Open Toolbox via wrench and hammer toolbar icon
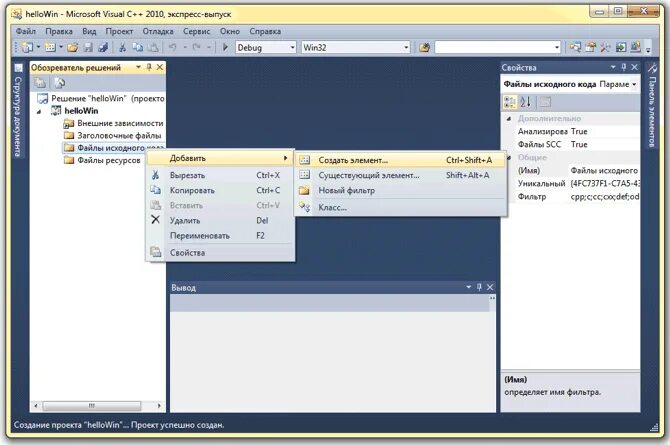Viewport: 670px width, 445px height. point(605,47)
